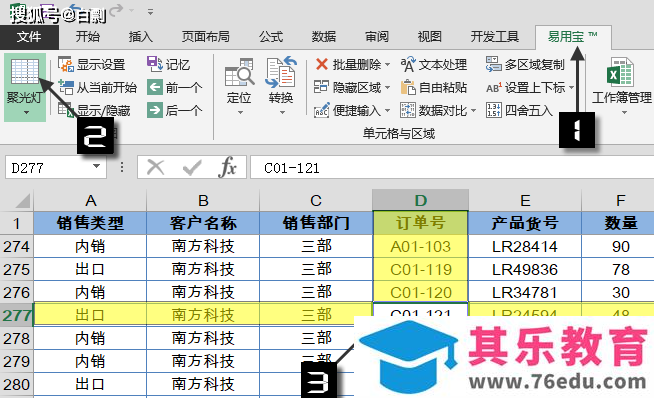The width and height of the screenshot is (654, 398).
Task: Click 多区域复制 multi-region copy
Action: click(x=525, y=65)
